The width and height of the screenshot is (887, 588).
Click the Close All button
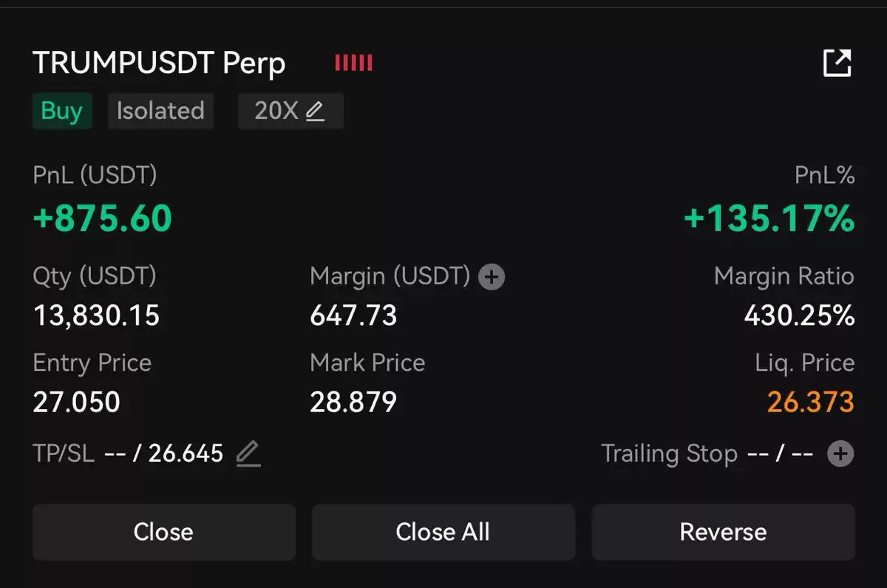(443, 532)
